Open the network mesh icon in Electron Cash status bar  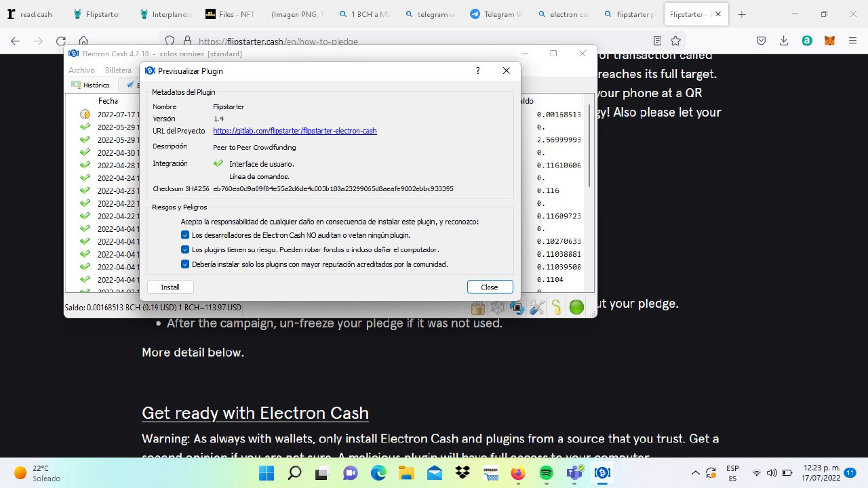498,308
